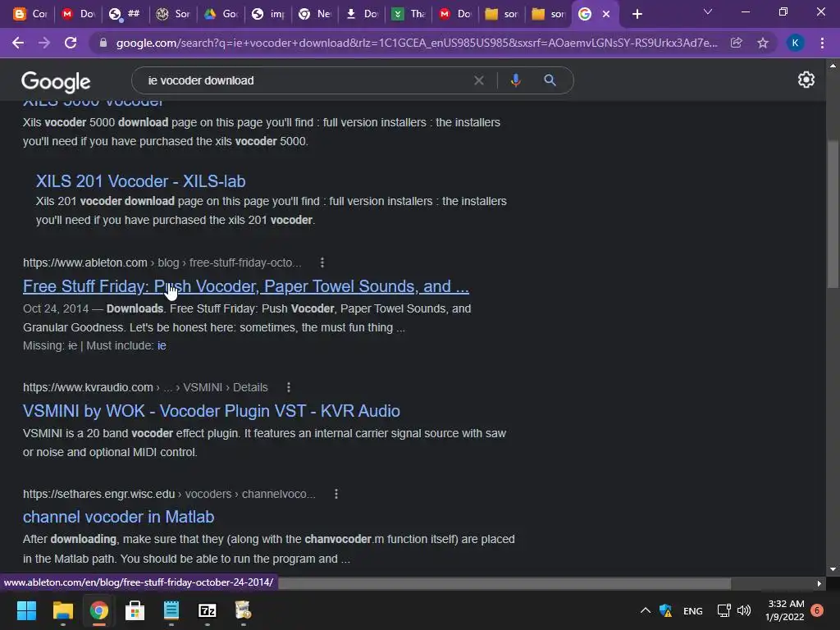Switch to the 'im' tab
The height and width of the screenshot is (630, 840).
click(267, 14)
